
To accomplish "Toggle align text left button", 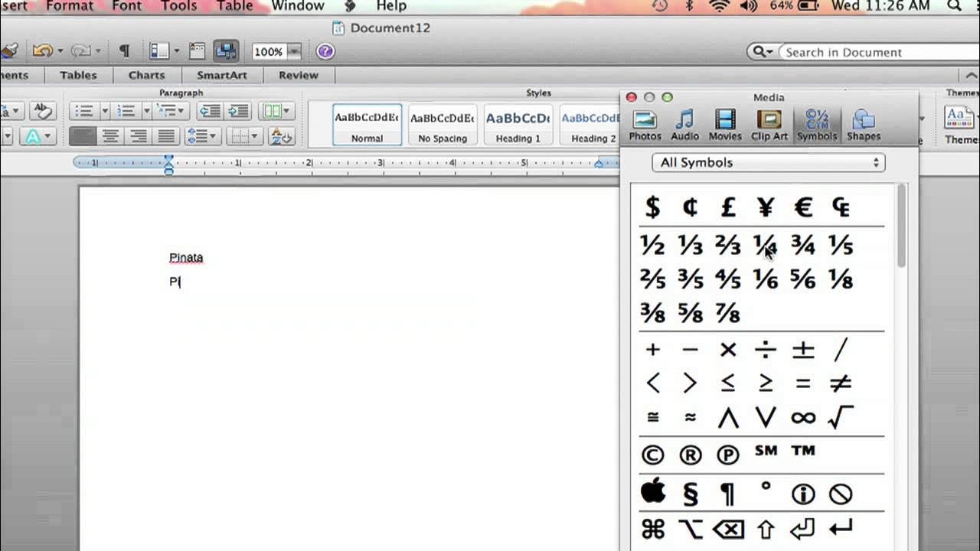I will pos(83,136).
